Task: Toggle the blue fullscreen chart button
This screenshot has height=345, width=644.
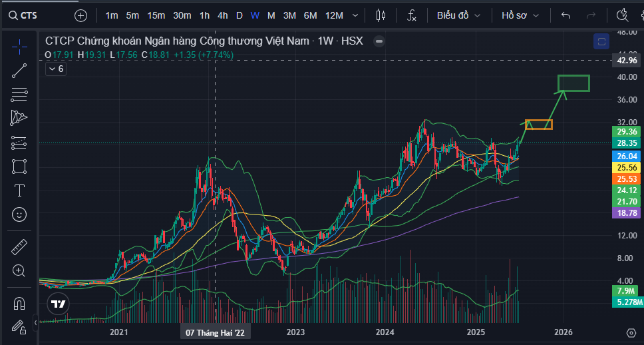Action: tap(601, 42)
